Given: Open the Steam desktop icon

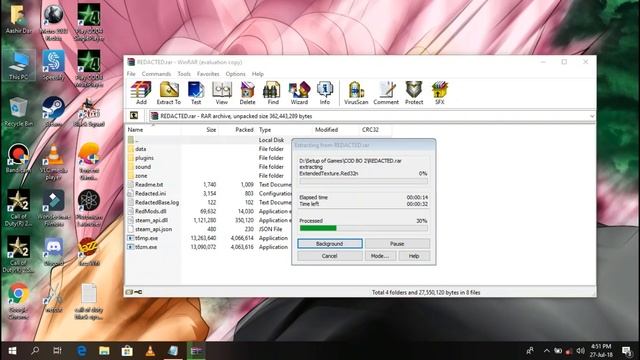Looking at the screenshot, I should coord(53,111).
